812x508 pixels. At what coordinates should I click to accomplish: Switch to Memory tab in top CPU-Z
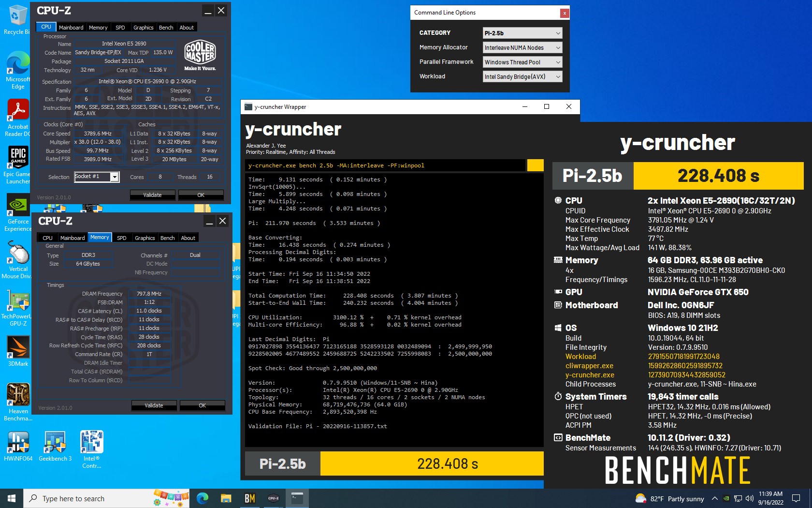click(98, 28)
